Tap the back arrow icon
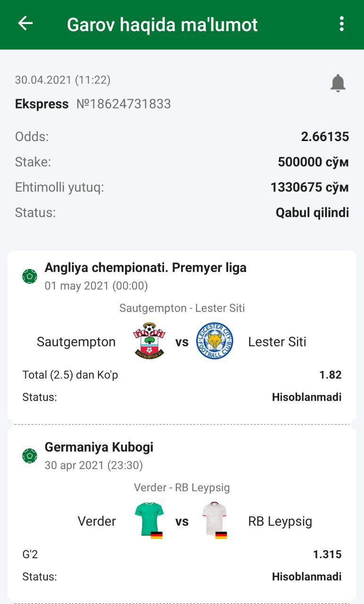364x604 pixels. point(25,24)
